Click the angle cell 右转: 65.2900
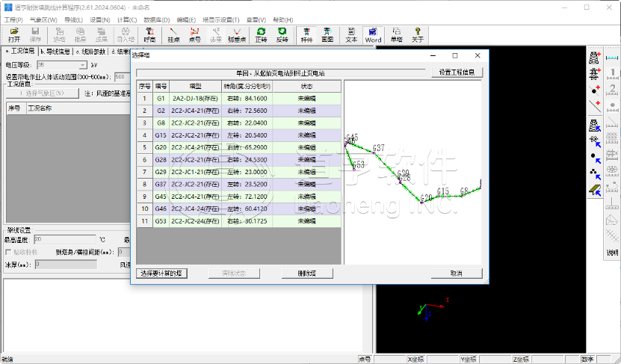 point(247,147)
